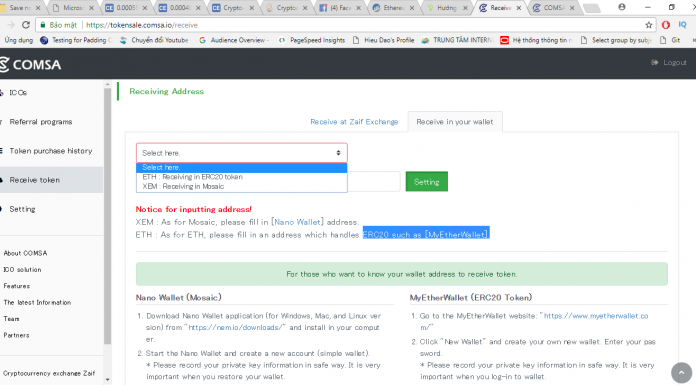Open Cryptocurrency exchange Zaif sidebar link
Viewport: 696px width, 385px height.
coord(49,373)
